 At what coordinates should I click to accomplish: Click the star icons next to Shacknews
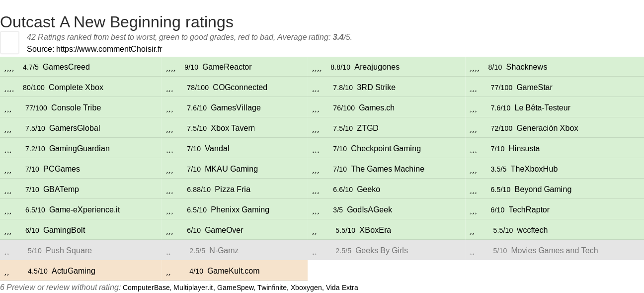(474, 68)
